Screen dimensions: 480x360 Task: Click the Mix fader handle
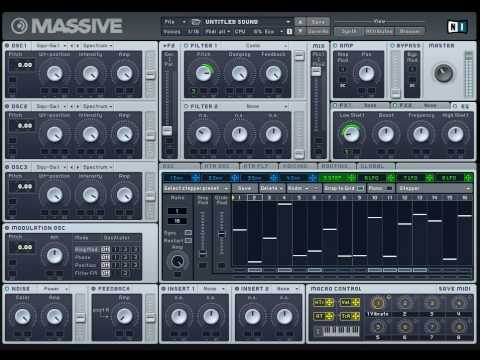(316, 71)
